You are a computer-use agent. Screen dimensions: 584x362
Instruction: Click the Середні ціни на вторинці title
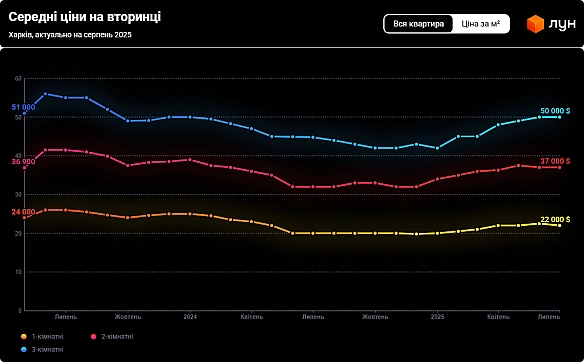click(x=85, y=17)
